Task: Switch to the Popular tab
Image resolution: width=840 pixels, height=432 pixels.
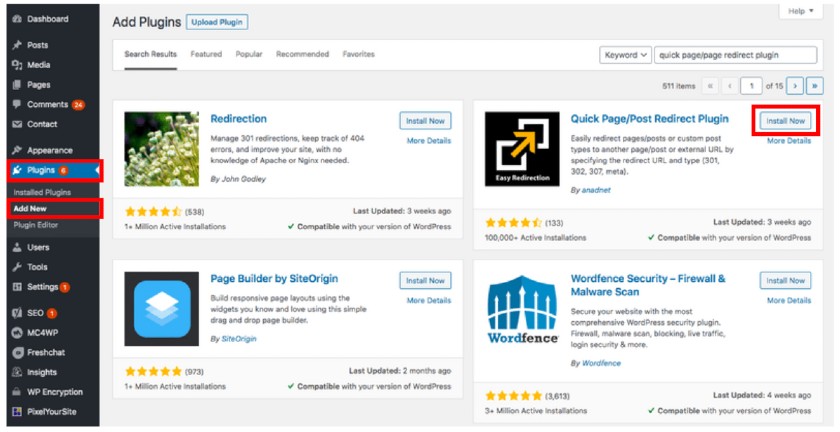Action: click(x=249, y=54)
